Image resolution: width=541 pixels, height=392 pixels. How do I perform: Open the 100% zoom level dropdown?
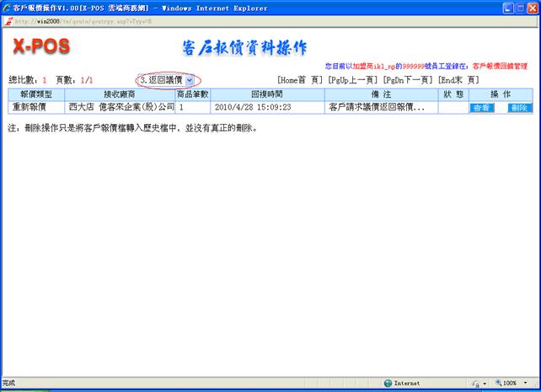click(525, 383)
